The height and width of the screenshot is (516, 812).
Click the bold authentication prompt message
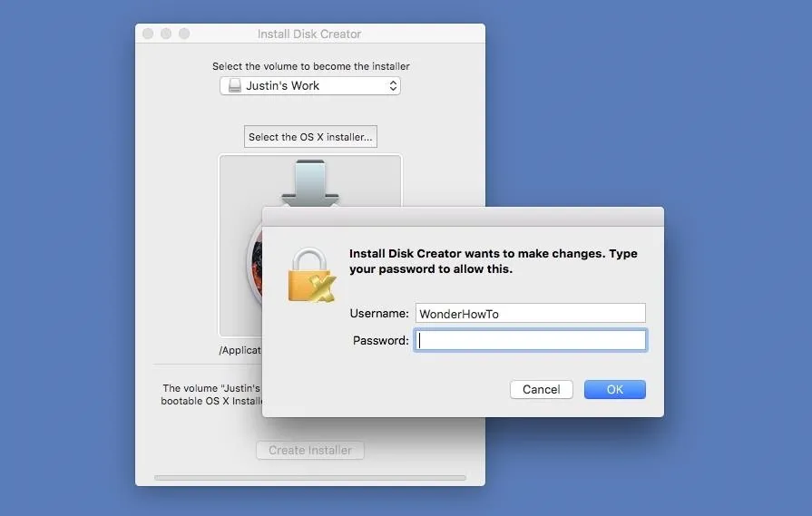click(x=493, y=261)
